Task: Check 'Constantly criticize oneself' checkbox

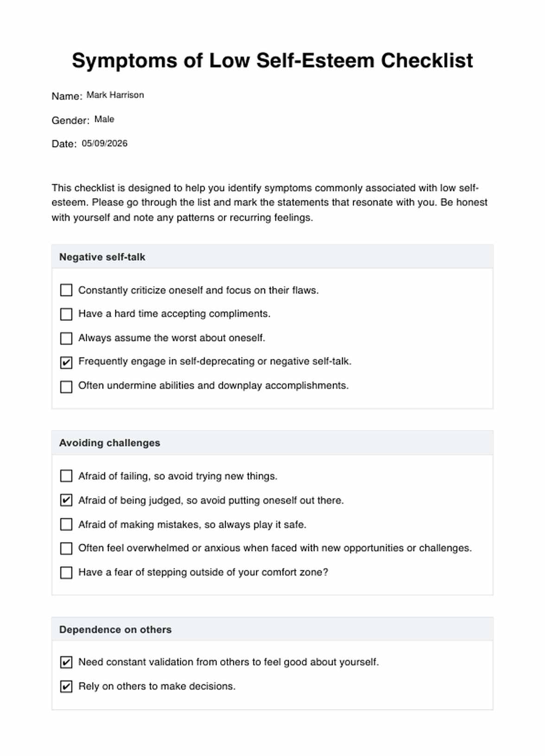Action: [66, 290]
